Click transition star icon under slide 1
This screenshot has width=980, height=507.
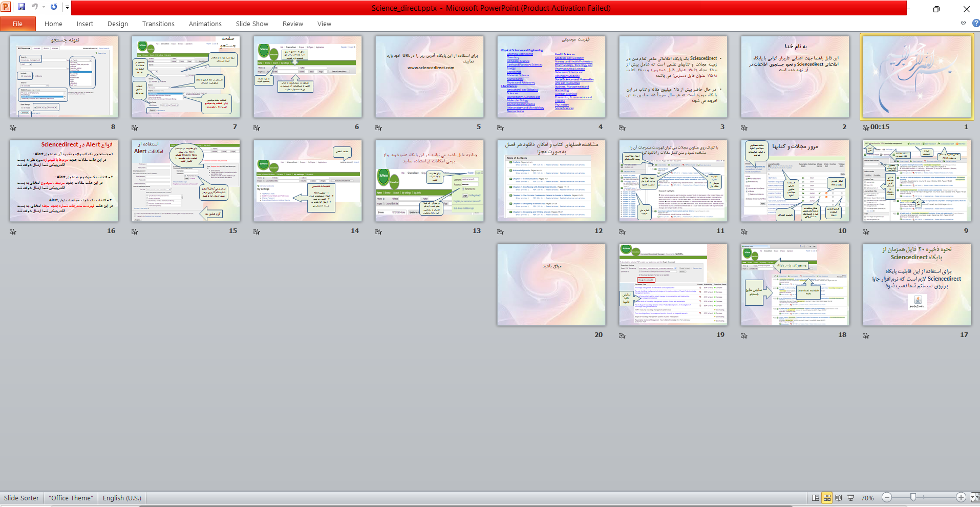point(866,128)
